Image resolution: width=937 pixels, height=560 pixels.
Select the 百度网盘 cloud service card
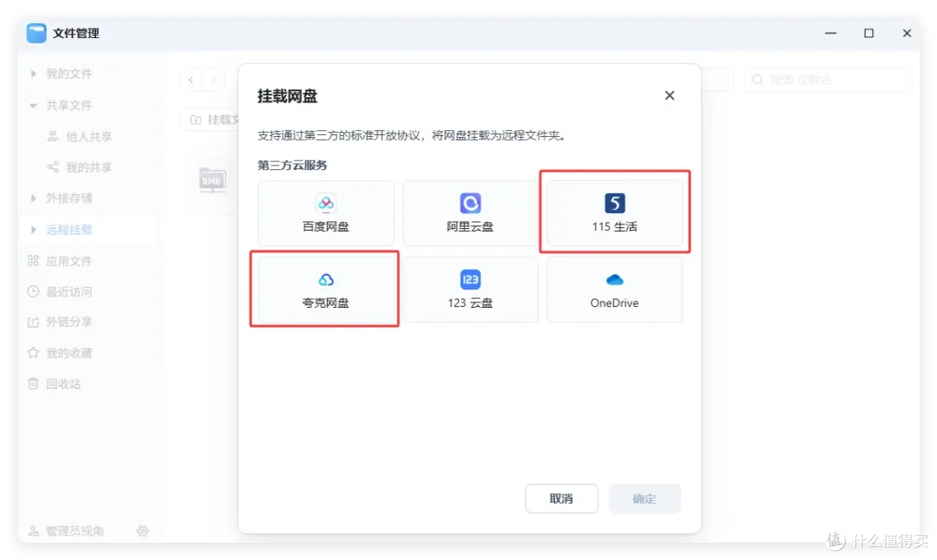(325, 213)
